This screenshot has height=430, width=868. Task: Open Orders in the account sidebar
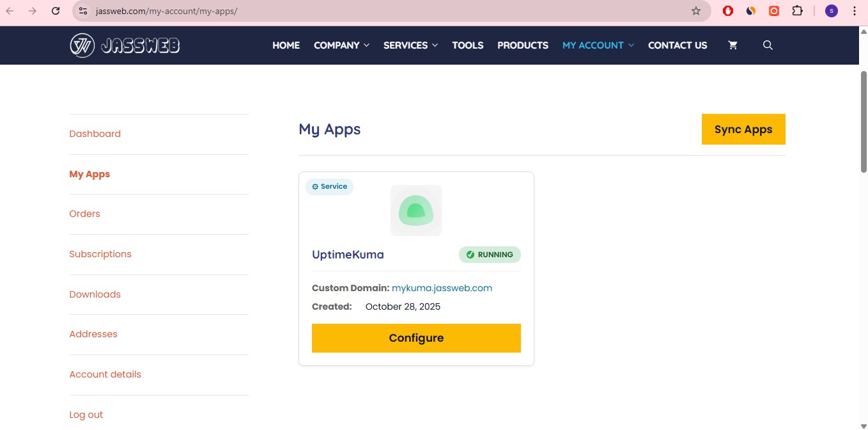click(85, 214)
